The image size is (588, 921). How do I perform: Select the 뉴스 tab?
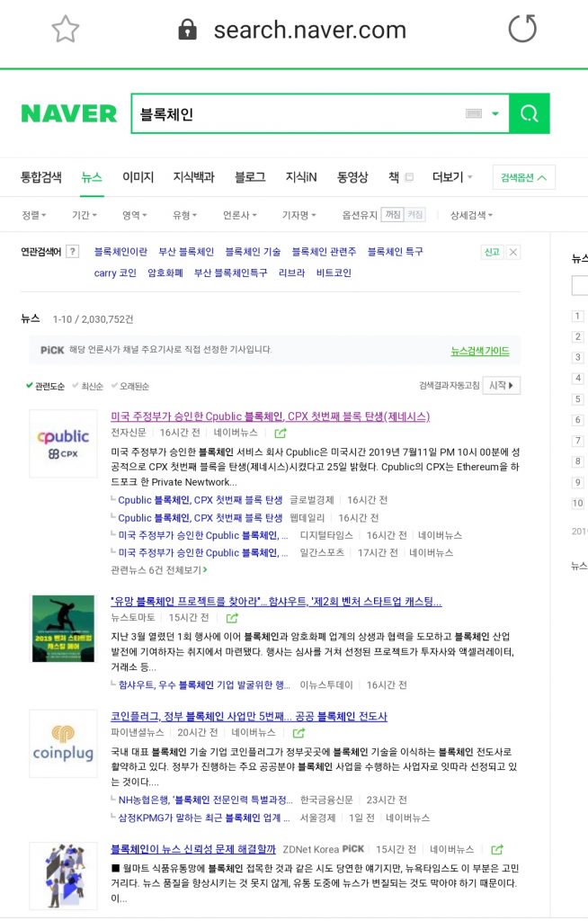pyautogui.click(x=92, y=177)
